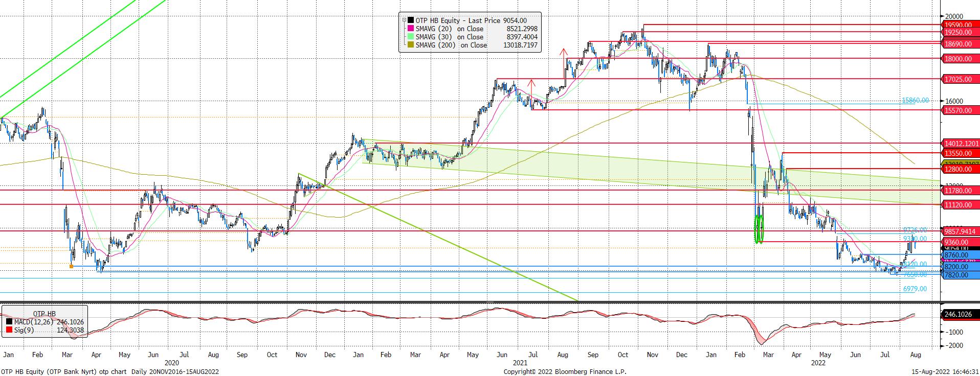
Task: Click the blue 15860.00 level text
Action: point(915,101)
